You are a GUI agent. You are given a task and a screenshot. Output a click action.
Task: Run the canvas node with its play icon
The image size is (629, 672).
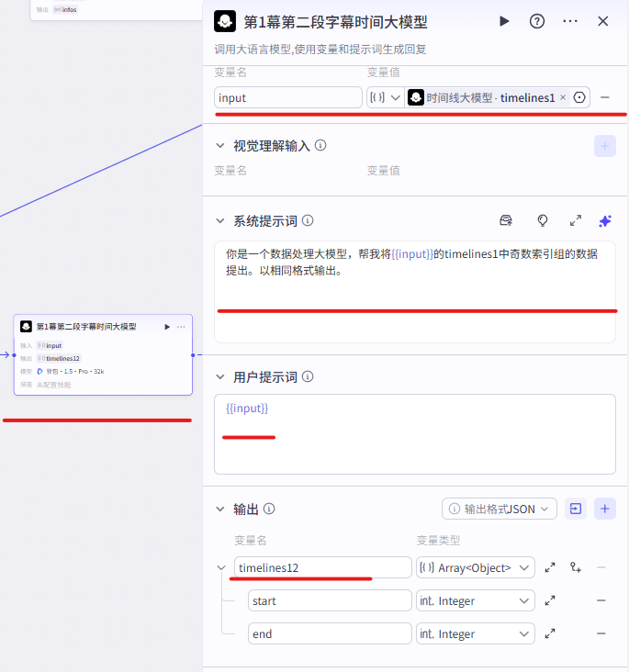(167, 327)
